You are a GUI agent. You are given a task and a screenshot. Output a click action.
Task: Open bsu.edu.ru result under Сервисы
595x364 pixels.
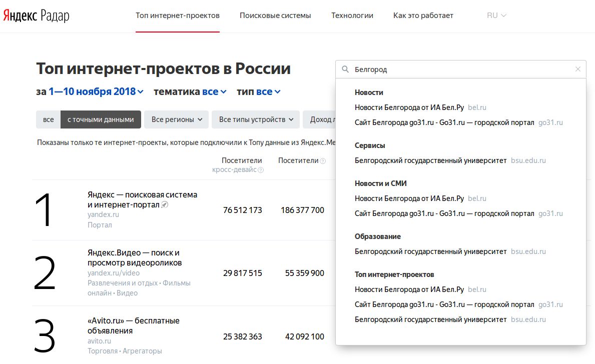(450, 161)
